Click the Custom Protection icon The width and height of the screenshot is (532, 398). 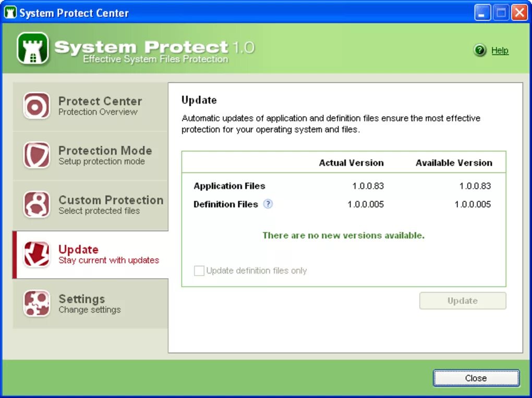click(x=37, y=204)
